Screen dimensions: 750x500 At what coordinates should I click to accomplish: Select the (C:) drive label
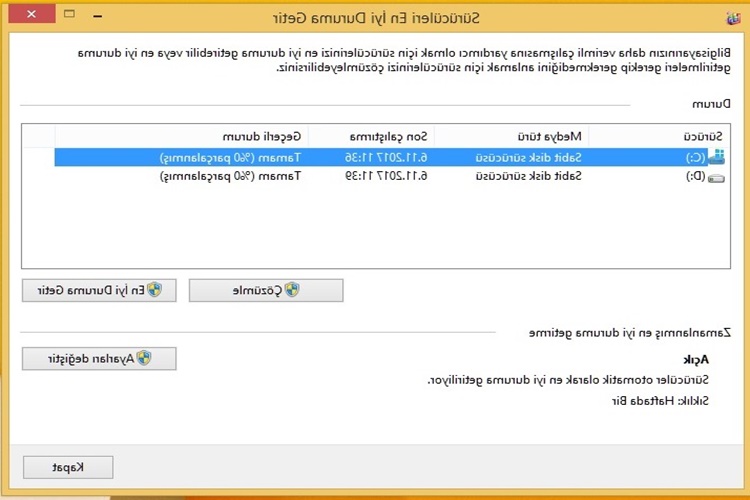[695, 157]
